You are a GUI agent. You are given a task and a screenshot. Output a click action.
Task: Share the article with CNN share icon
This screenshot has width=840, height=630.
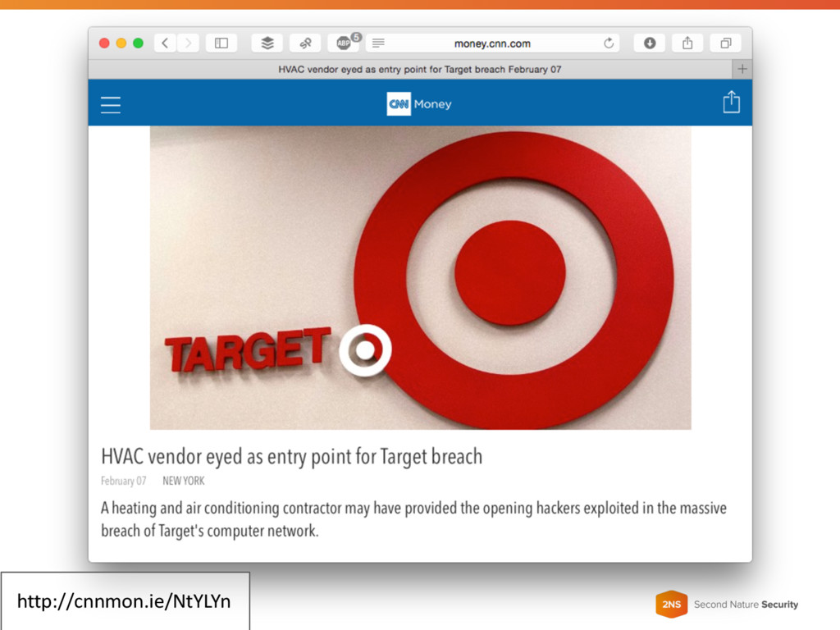[x=731, y=102]
